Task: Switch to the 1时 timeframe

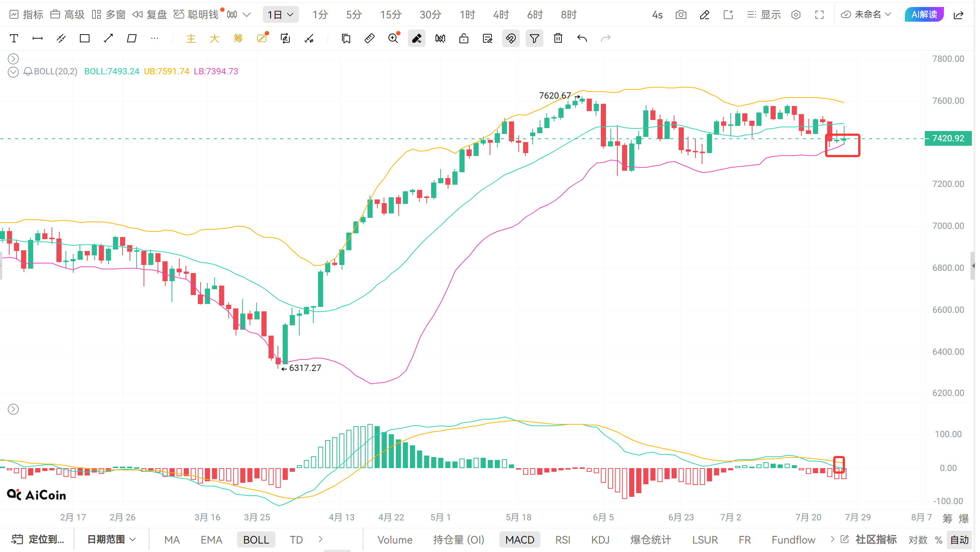Action: click(x=467, y=15)
